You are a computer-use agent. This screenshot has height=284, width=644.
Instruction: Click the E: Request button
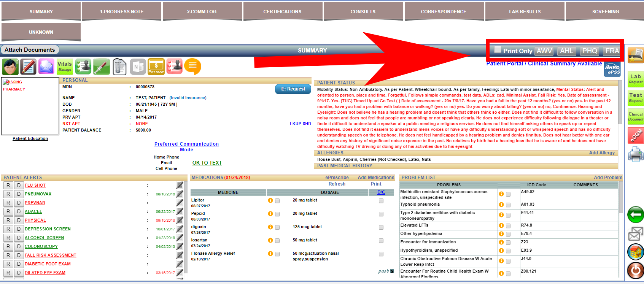[x=293, y=89]
